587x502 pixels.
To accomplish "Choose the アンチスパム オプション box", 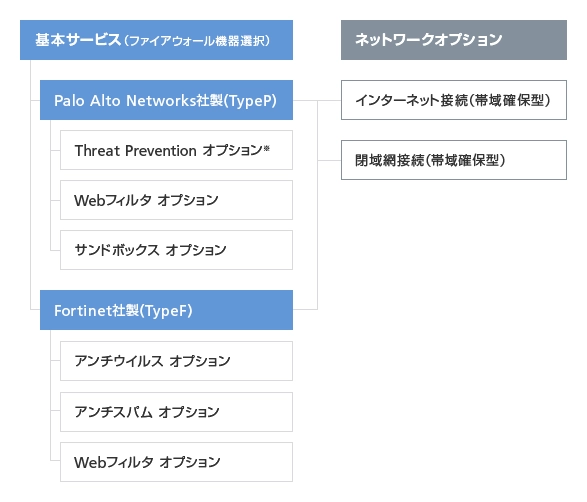I will (176, 412).
